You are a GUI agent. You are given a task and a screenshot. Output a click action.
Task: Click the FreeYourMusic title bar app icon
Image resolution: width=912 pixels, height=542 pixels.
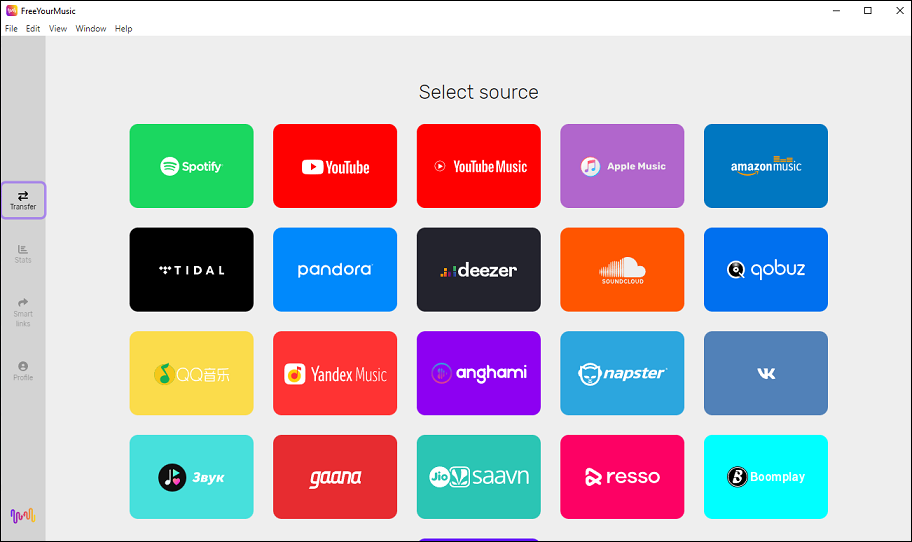(12, 10)
